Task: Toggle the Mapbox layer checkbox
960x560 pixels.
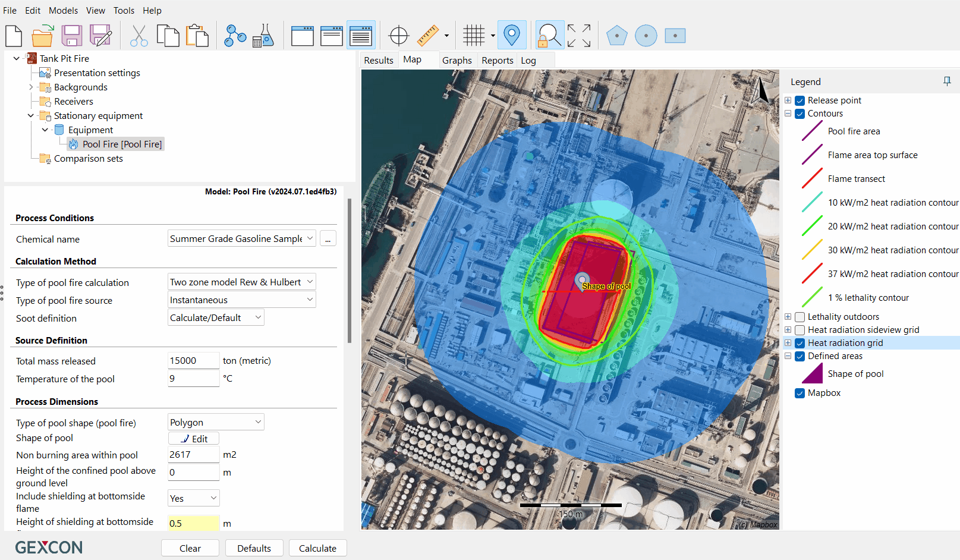Action: pyautogui.click(x=800, y=393)
